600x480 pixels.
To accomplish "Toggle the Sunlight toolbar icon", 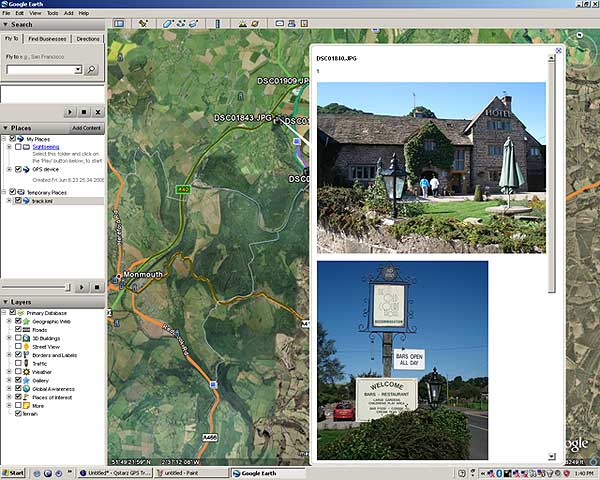I will [x=242, y=24].
